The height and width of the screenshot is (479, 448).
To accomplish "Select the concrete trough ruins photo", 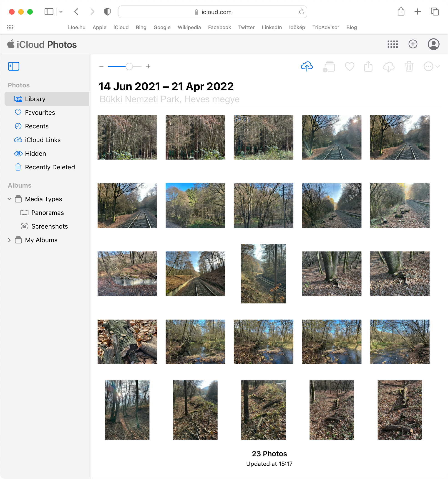I will (x=127, y=274).
